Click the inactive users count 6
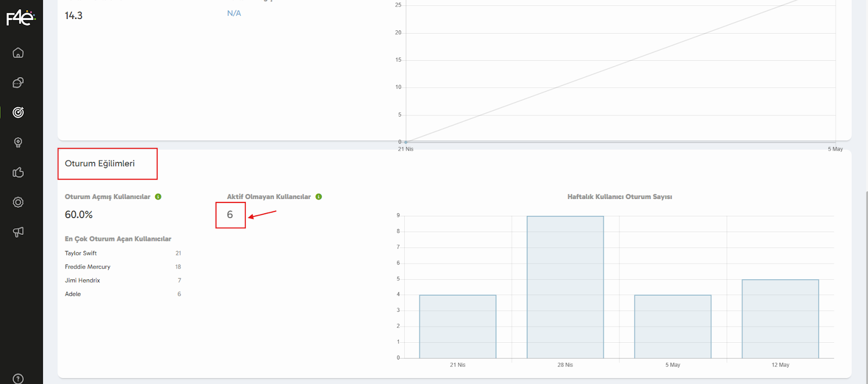This screenshot has width=868, height=384. (x=230, y=215)
